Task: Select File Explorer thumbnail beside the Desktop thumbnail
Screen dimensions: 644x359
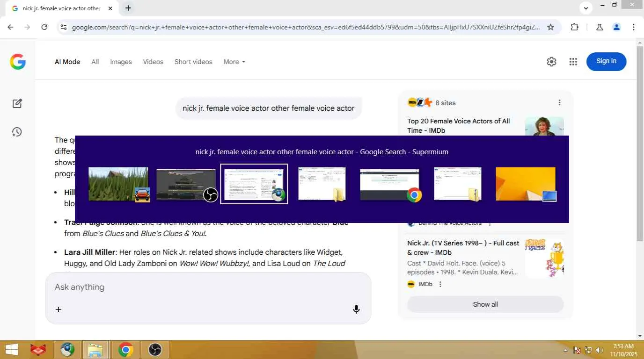Action: point(458,184)
